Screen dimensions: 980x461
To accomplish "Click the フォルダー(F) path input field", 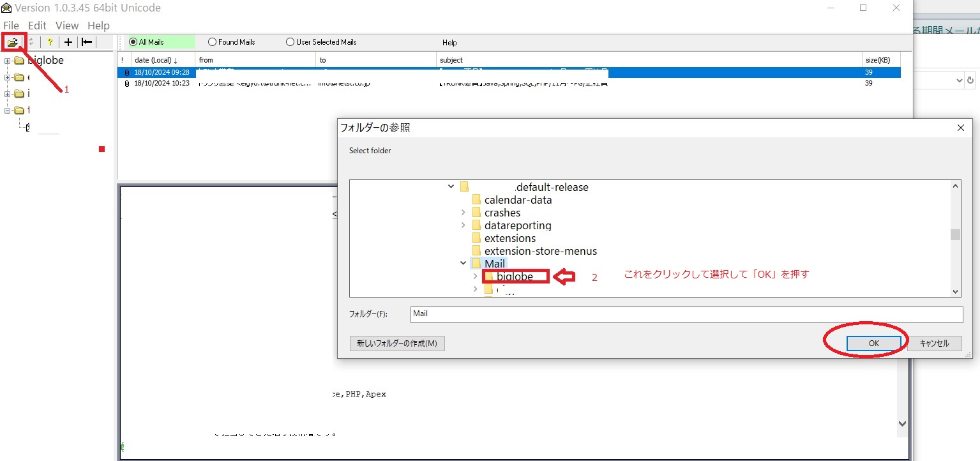I will coord(686,315).
